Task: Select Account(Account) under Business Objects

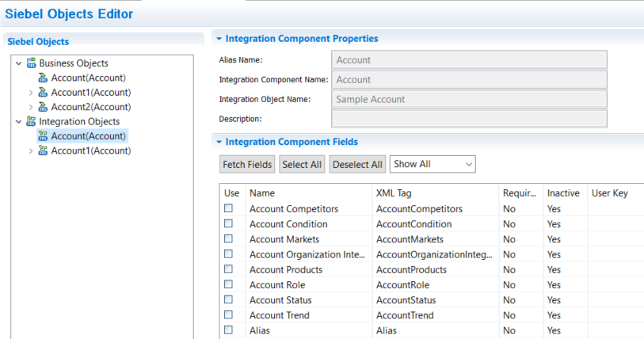Action: pos(88,78)
